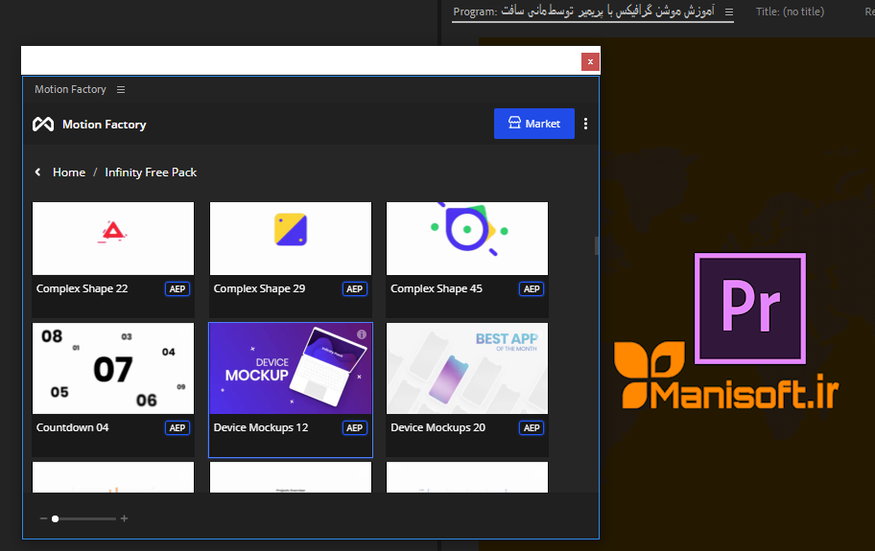Click the Motion Factory logo icon
Viewport: 875px width, 551px height.
pyautogui.click(x=43, y=124)
